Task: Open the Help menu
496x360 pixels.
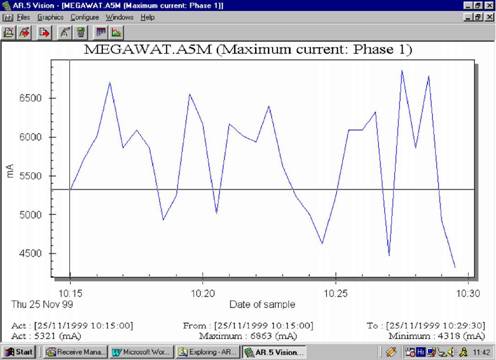Action: [147, 17]
